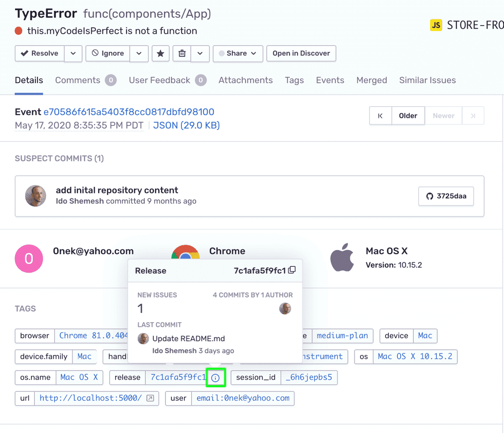504x433 pixels.
Task: Bookmark the issue with the star icon
Action: pyautogui.click(x=160, y=53)
